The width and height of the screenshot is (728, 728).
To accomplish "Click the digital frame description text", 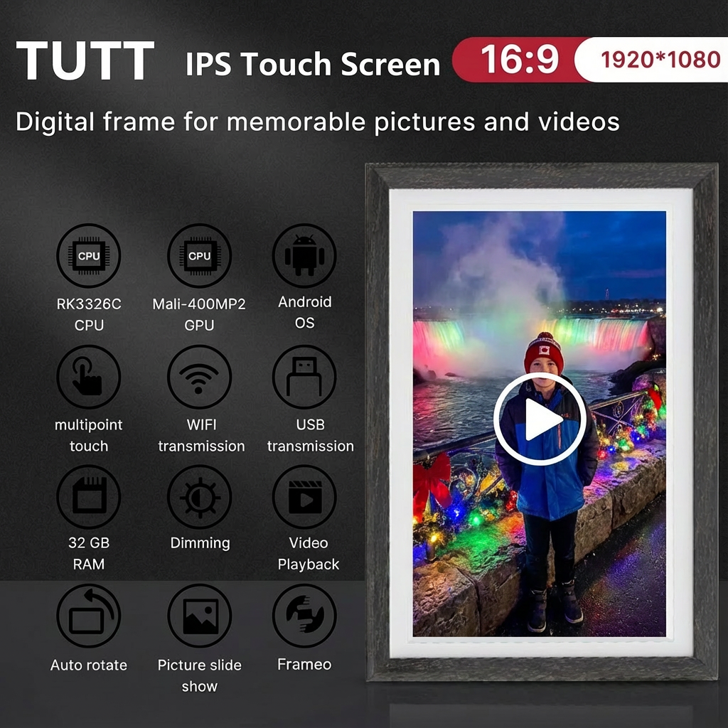I will 318,122.
